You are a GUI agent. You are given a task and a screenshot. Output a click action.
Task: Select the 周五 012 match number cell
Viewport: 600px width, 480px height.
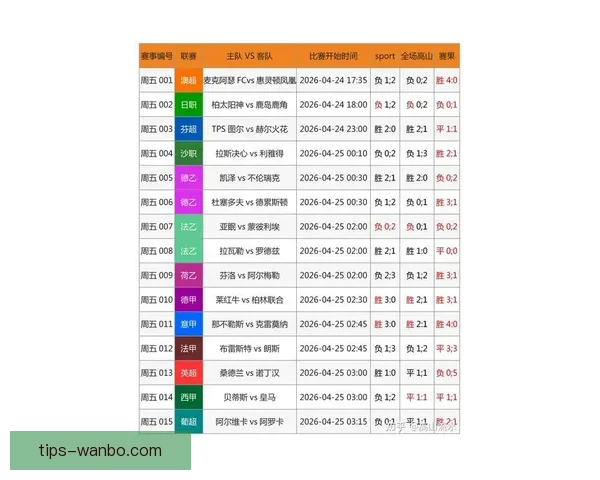(x=157, y=349)
